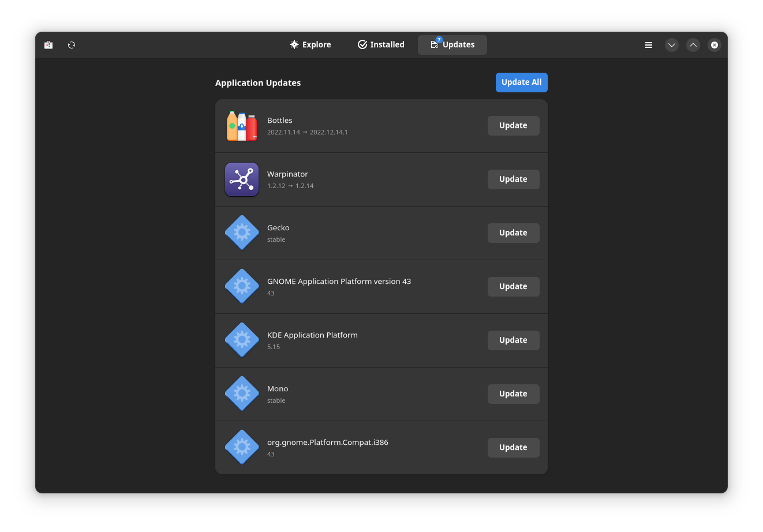This screenshot has height=532, width=763.
Task: Update KDE Application Platform
Action: [514, 340]
